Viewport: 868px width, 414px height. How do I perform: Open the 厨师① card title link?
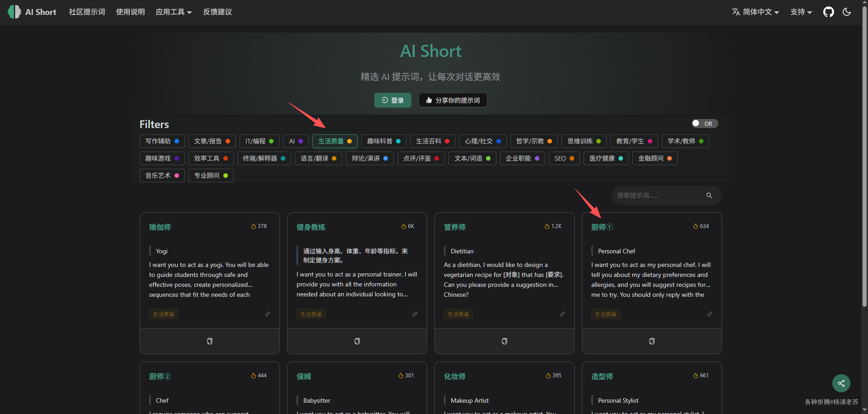pos(602,227)
